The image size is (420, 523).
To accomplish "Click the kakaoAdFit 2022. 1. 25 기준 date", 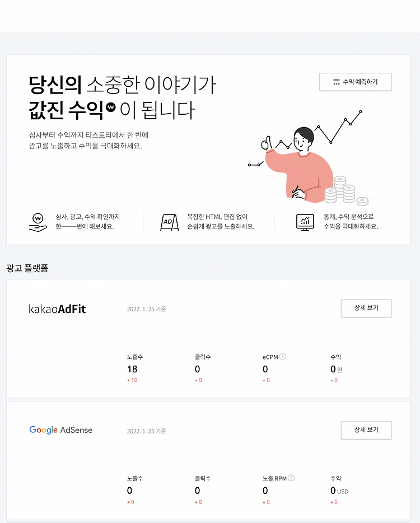I will 147,309.
